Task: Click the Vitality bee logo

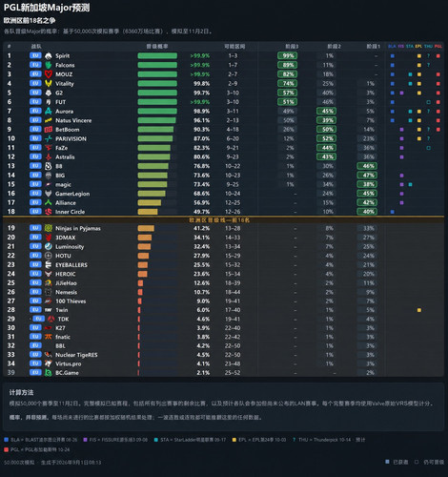Action: coord(49,84)
